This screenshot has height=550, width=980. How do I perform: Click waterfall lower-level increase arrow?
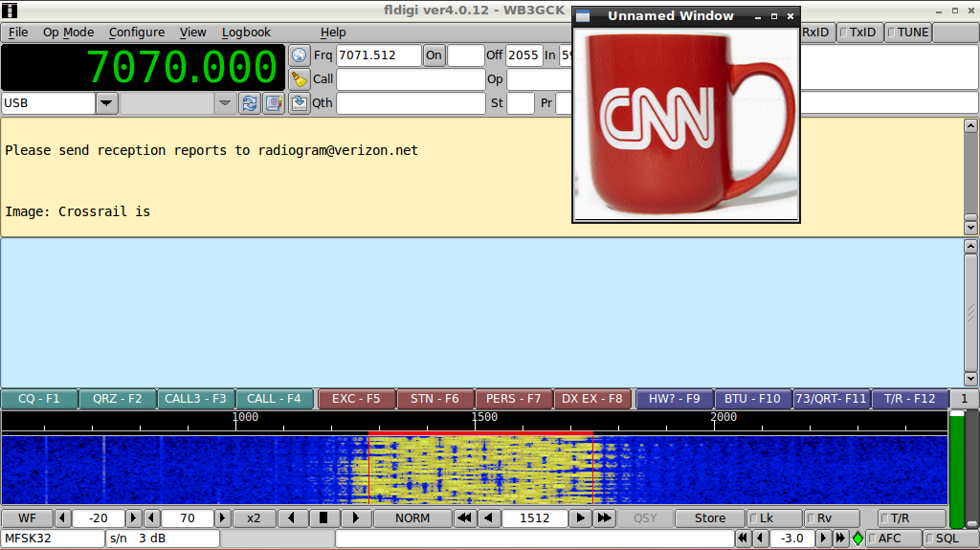point(132,518)
